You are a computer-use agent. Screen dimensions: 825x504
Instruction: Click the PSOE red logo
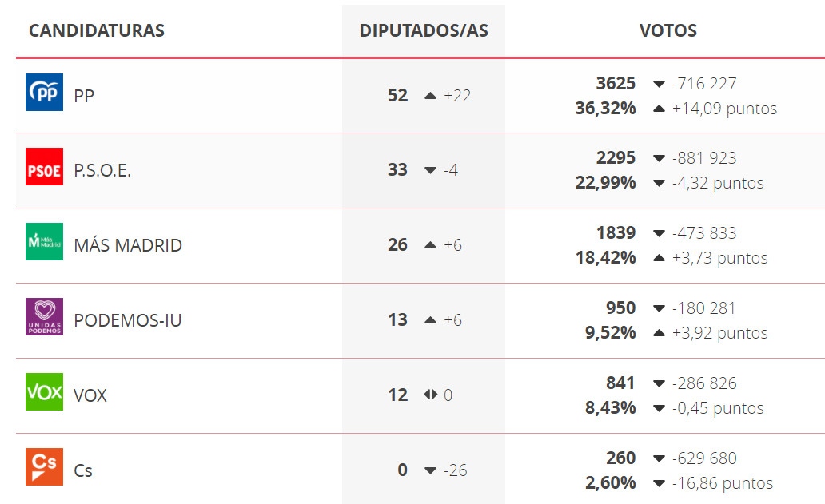(44, 167)
